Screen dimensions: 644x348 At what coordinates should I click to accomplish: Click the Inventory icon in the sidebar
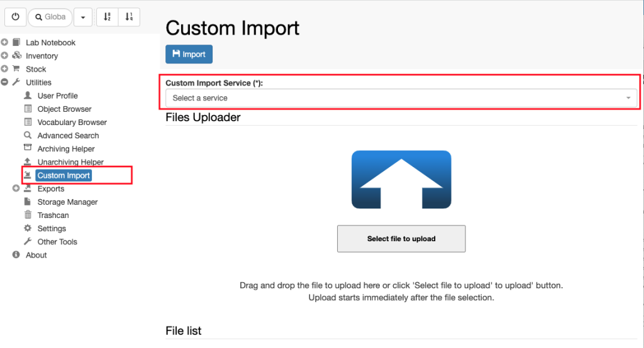click(17, 55)
